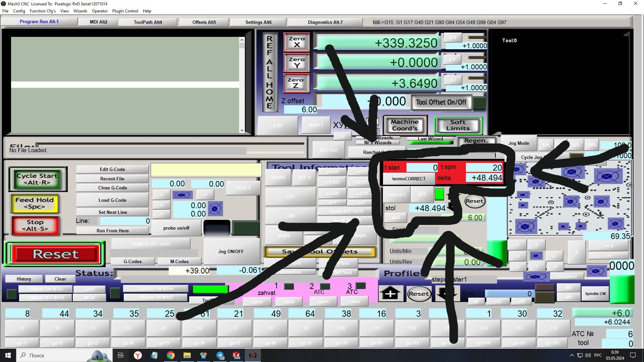Viewport: 644px width, 362px height.
Task: Open the Config menu
Action: (19, 11)
